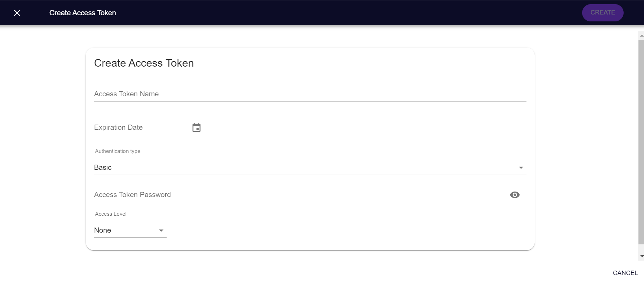This screenshot has width=644, height=282.
Task: Close the Create Access Token dialog with X
Action: [17, 13]
